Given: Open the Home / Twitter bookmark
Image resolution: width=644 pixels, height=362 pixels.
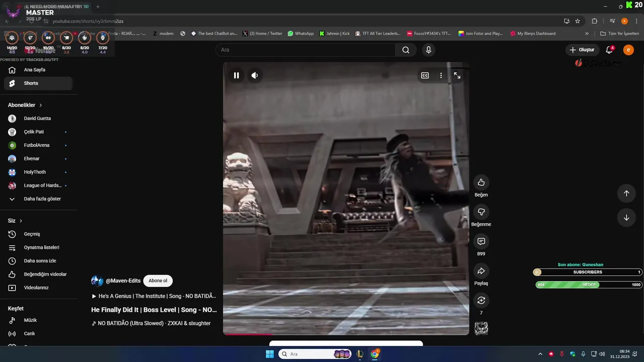Looking at the screenshot, I should [x=262, y=34].
